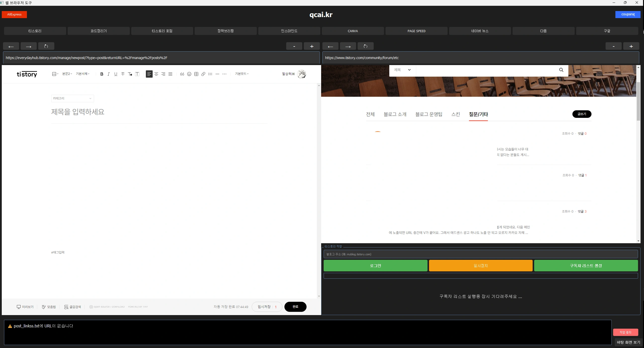Toggle bold formatting in editor
The width and height of the screenshot is (644, 348).
pos(102,74)
